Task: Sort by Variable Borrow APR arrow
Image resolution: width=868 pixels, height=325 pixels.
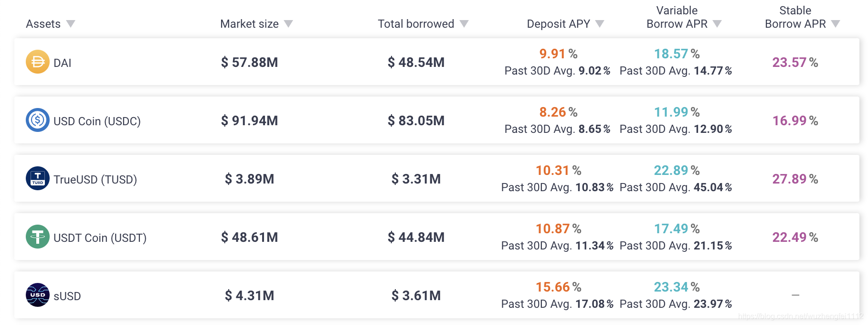Action: pos(717,24)
